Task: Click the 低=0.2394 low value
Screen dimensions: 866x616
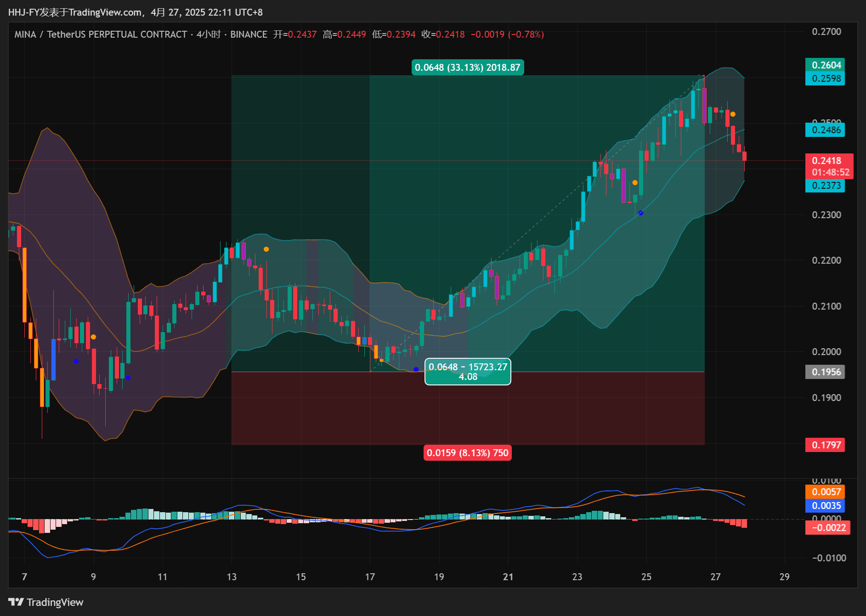Action: pos(394,34)
